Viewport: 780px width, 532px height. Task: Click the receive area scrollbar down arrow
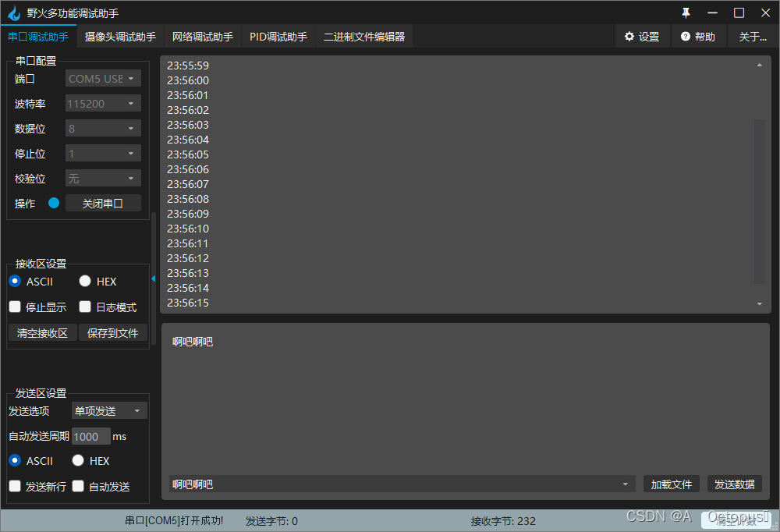point(760,303)
